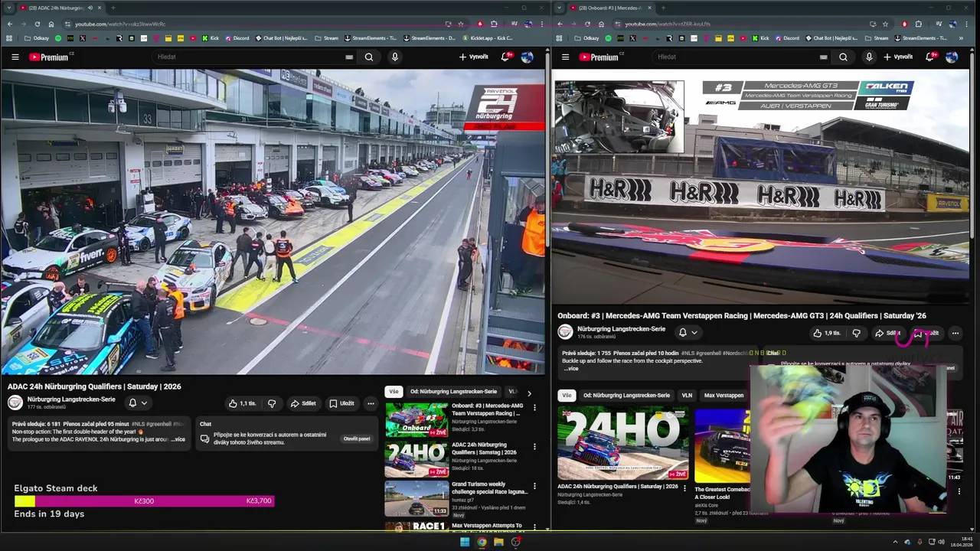Image resolution: width=980 pixels, height=551 pixels.
Task: Open Grand Turismo weekly challenge thumbnail
Action: 416,498
